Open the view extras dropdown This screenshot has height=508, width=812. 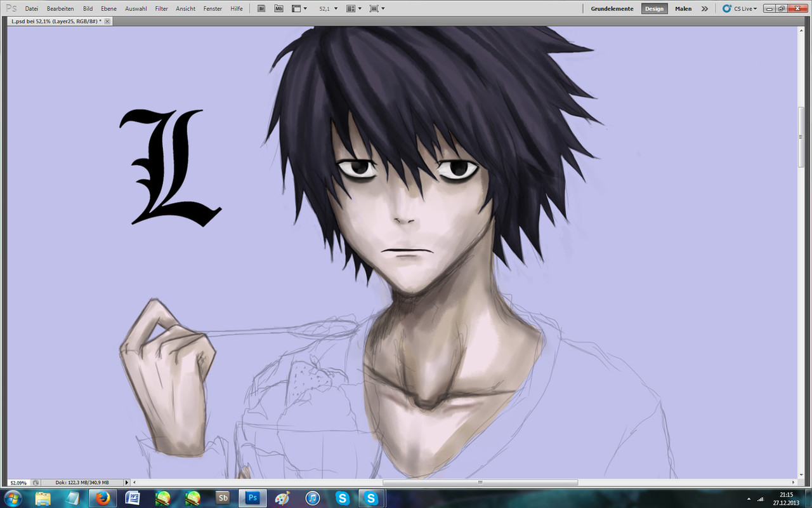[x=299, y=9]
